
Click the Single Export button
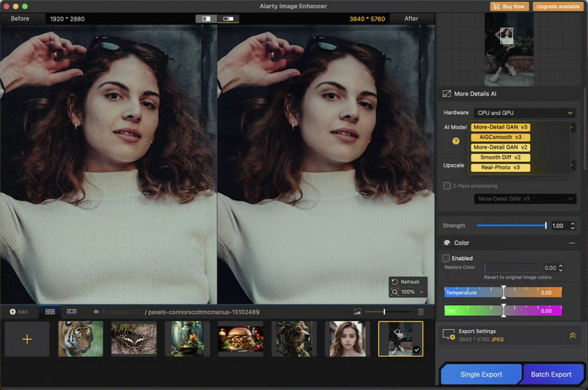[x=481, y=374]
